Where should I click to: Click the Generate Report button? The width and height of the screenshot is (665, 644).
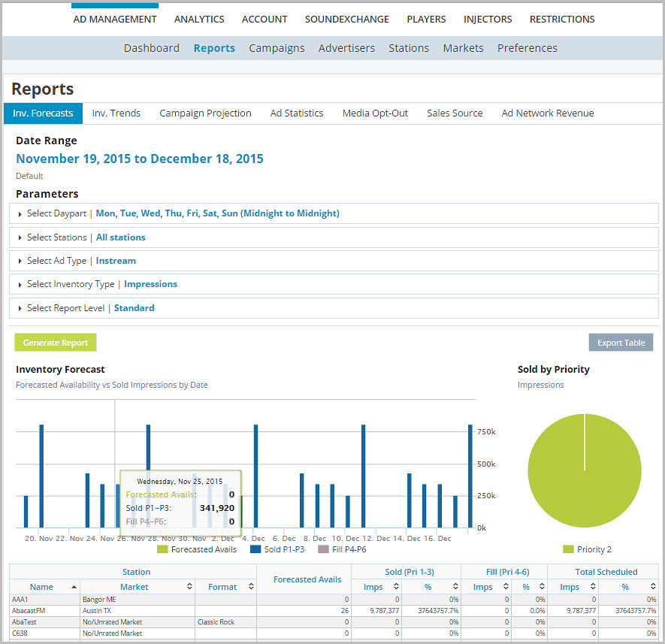[55, 342]
